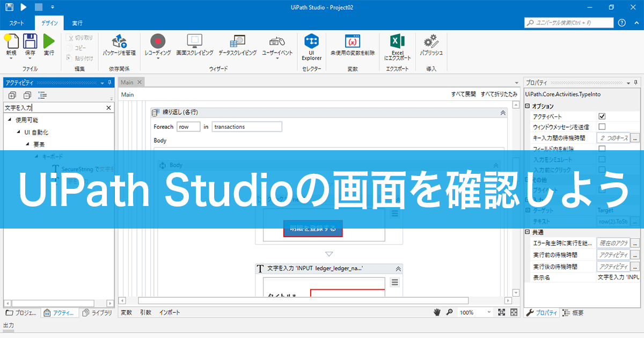
Task: Click the white play icon in the title bar
Action: (x=24, y=7)
